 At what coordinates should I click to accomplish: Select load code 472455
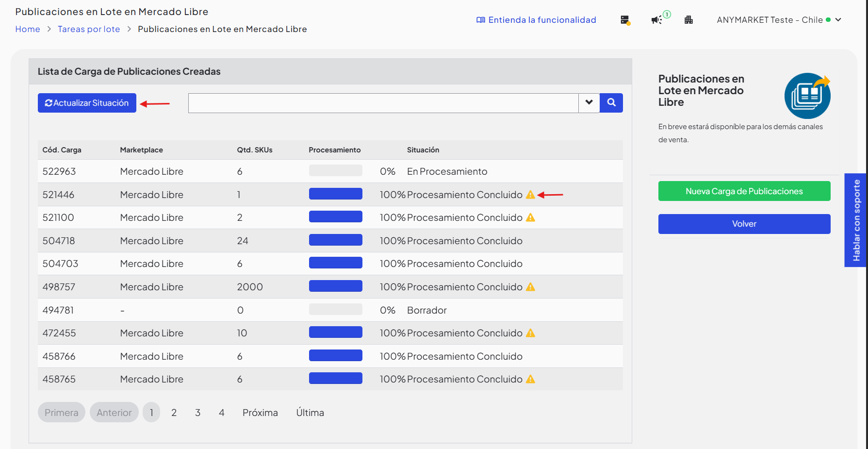pyautogui.click(x=59, y=333)
